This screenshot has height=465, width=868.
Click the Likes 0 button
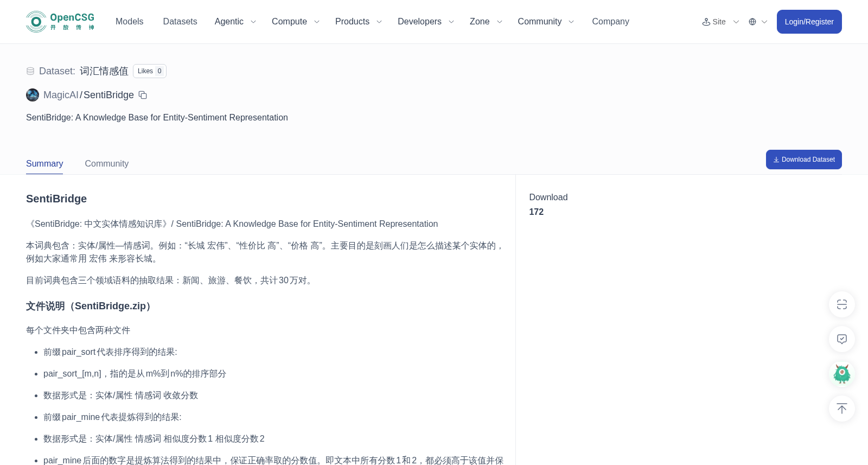(x=150, y=71)
